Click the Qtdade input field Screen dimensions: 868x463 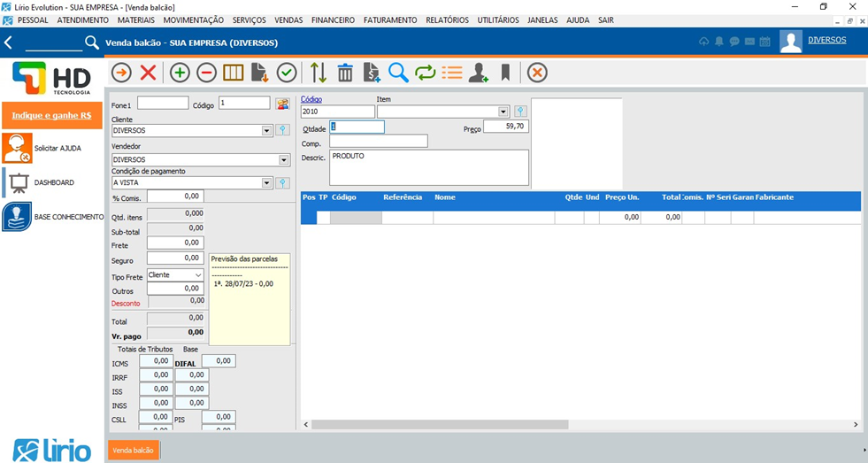pos(357,127)
